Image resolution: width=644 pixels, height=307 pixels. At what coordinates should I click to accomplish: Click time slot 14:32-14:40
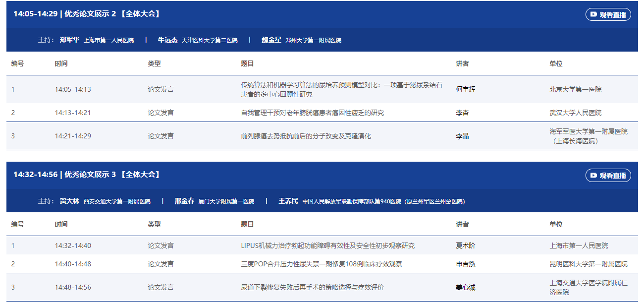pyautogui.click(x=73, y=246)
